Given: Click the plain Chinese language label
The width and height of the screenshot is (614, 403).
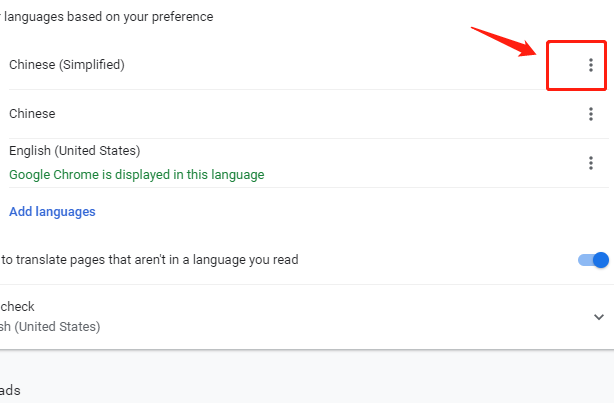Looking at the screenshot, I should [32, 114].
